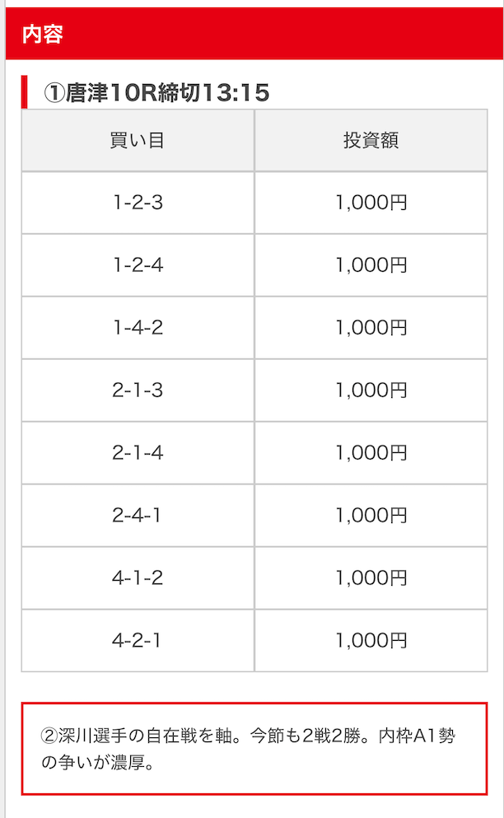The width and height of the screenshot is (504, 818).
Task: Select the 唐津10R締切13:15 race heading
Action: coord(156,93)
